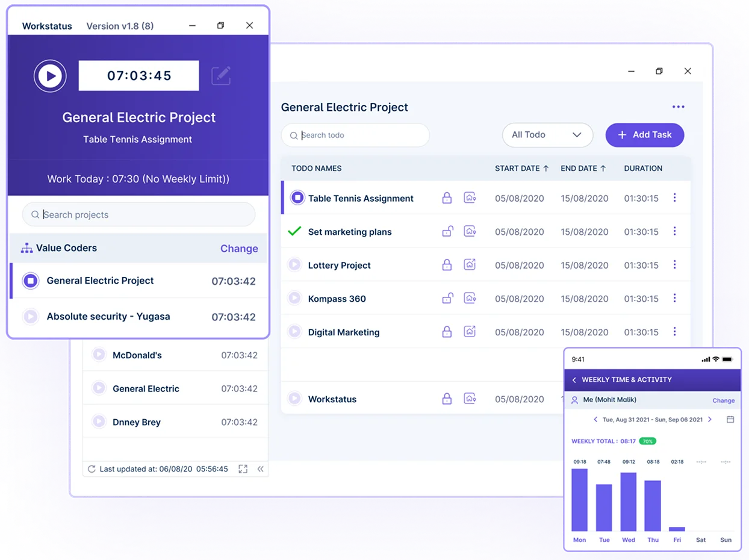Restore the Workstatus widget window
The image size is (749, 560).
point(221,25)
